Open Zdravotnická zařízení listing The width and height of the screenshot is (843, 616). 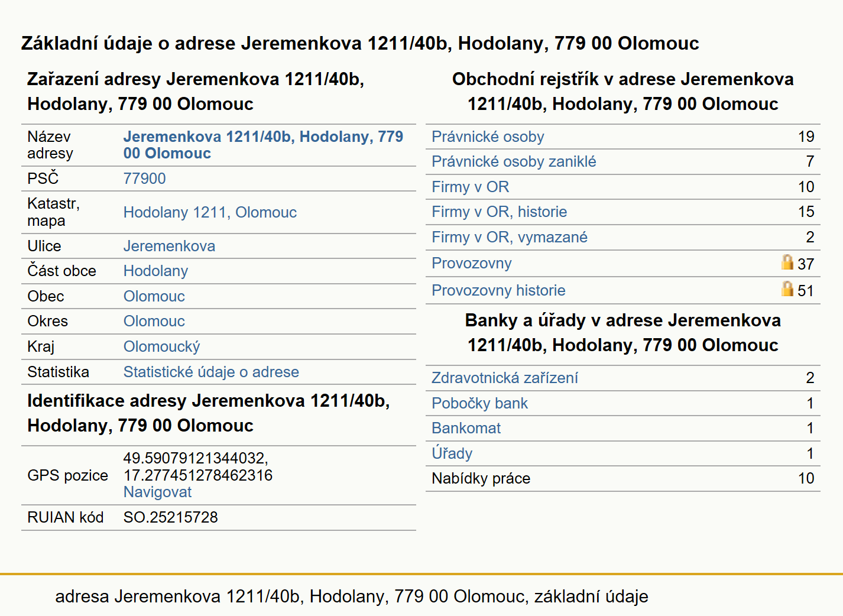(504, 378)
